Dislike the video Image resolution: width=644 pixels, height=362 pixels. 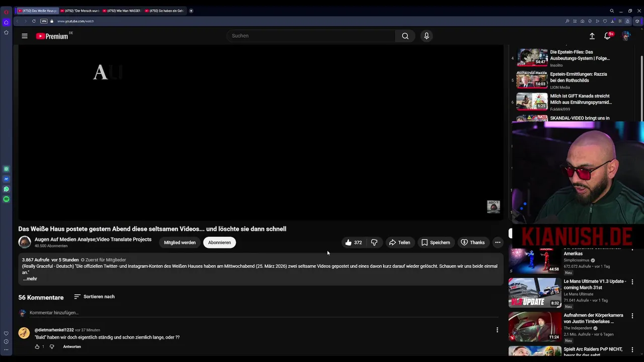coord(374,242)
